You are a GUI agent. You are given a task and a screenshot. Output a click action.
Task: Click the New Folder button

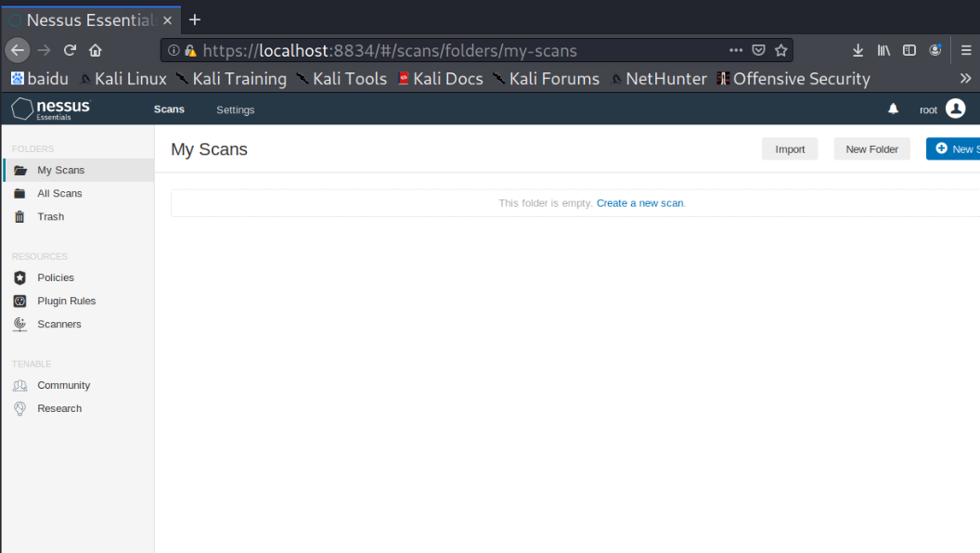(871, 149)
